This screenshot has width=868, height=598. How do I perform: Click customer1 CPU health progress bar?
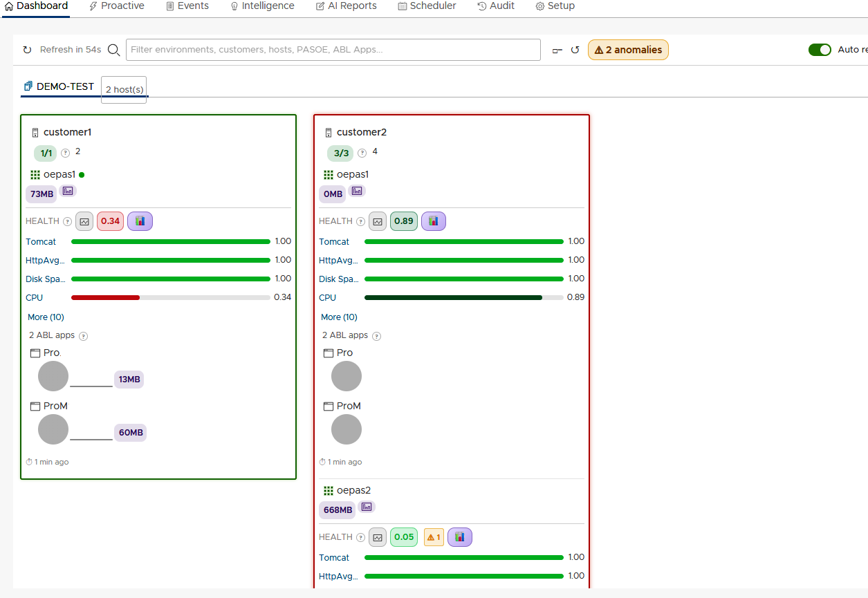click(x=170, y=298)
